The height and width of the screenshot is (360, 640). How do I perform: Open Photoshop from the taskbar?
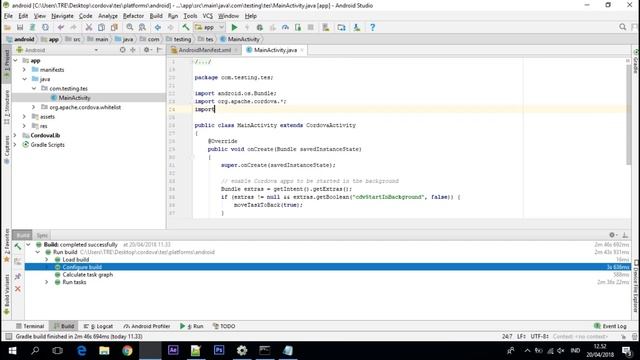click(x=219, y=351)
